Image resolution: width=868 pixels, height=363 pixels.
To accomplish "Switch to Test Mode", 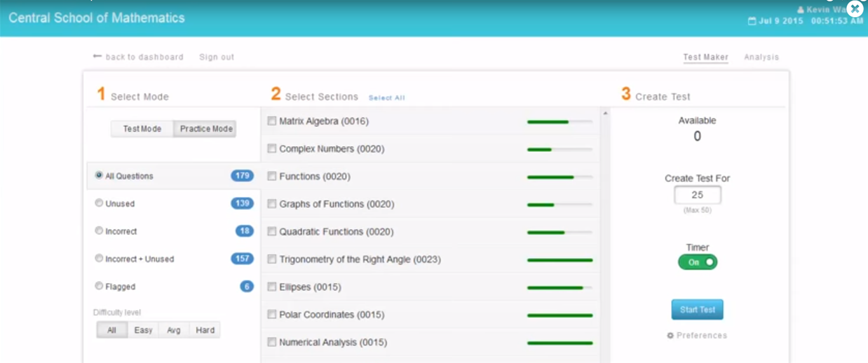I will pyautogui.click(x=142, y=129).
